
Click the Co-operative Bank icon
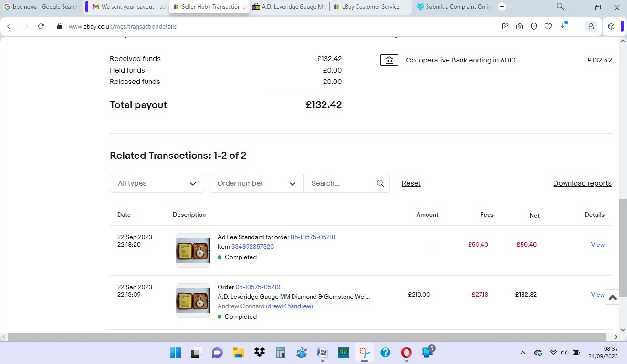tap(389, 60)
